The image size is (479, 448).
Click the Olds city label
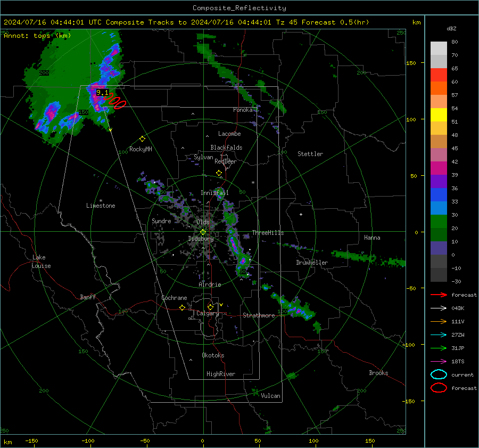[x=203, y=222]
